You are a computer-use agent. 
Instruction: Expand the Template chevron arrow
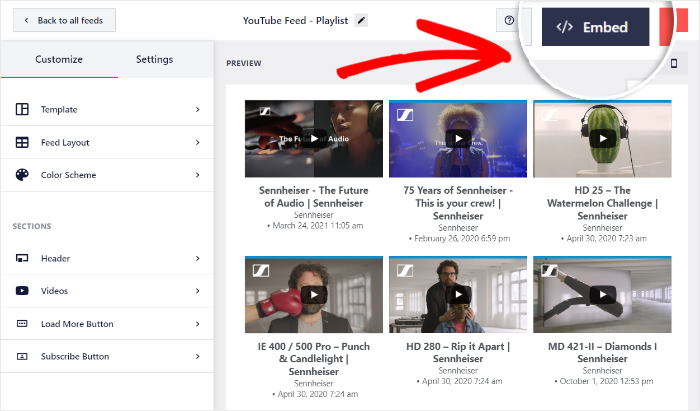click(x=197, y=109)
